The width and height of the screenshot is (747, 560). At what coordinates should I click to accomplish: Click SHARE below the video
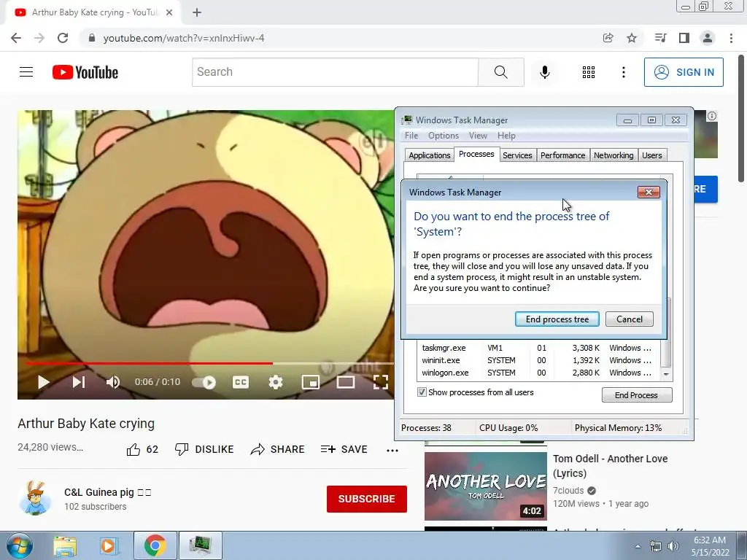pyautogui.click(x=277, y=449)
